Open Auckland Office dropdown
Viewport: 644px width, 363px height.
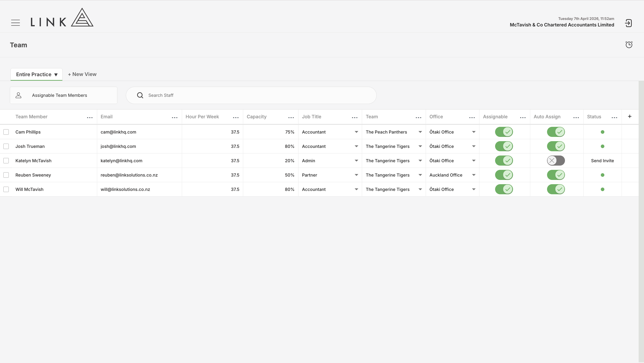474,175
